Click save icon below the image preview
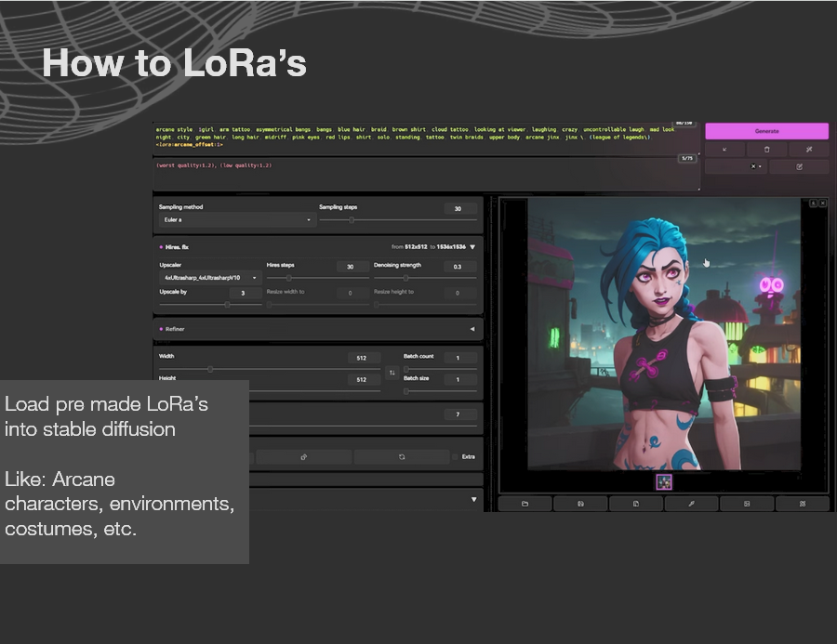Screen dimensions: 837x644 pos(580,504)
